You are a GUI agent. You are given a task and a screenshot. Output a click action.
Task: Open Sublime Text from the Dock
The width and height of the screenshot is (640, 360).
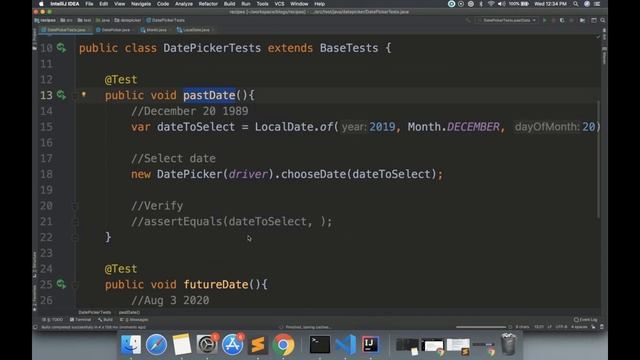[x=258, y=344]
